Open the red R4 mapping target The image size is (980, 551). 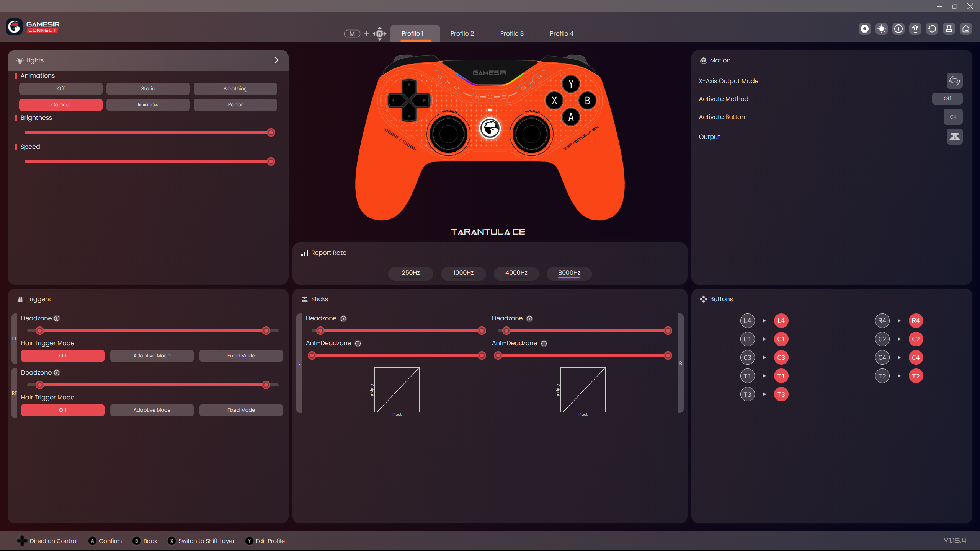tap(916, 321)
